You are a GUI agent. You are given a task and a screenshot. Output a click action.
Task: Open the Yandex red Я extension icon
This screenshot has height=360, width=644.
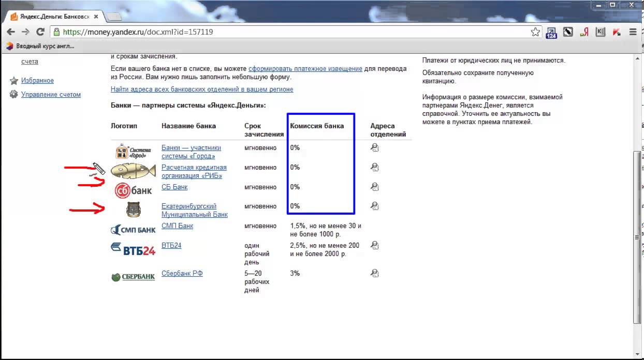pos(584,32)
